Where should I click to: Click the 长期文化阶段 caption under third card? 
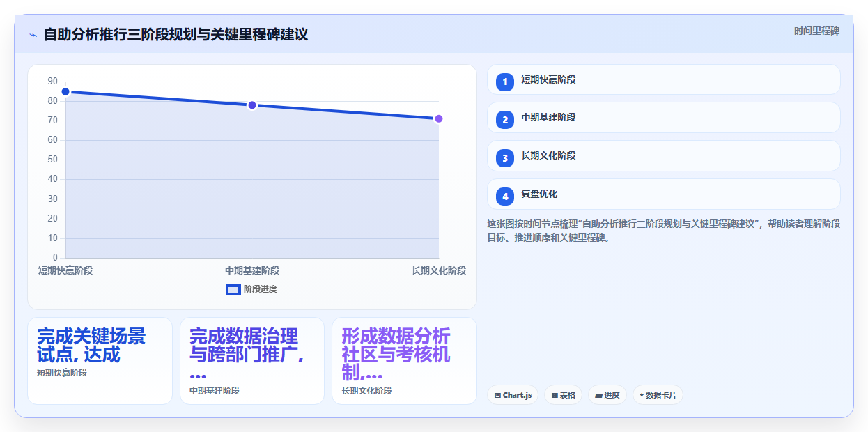pyautogui.click(x=367, y=391)
